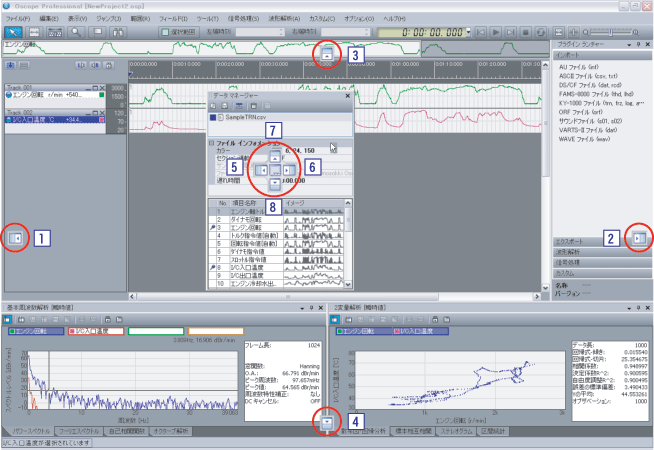Click the first icon in the basic frequency analysis toolbar

[x=7, y=319]
